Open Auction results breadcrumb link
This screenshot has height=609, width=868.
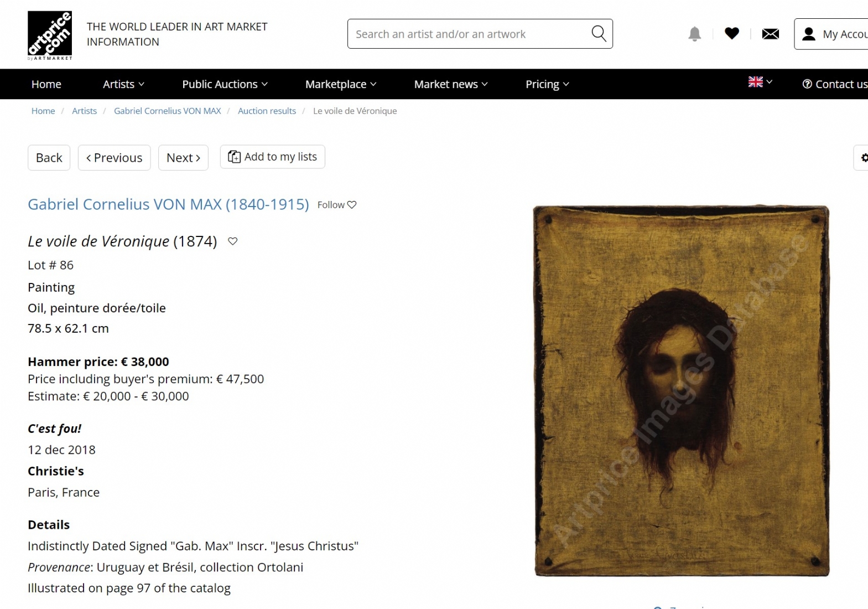coord(267,111)
